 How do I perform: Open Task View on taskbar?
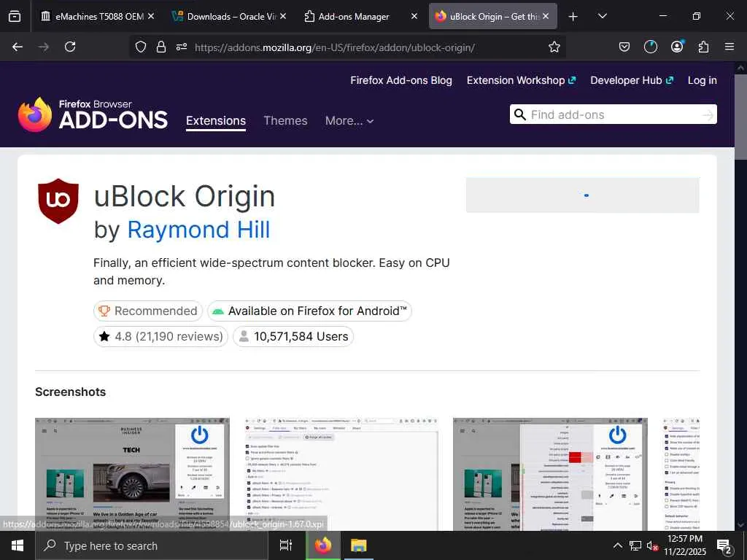tap(285, 545)
